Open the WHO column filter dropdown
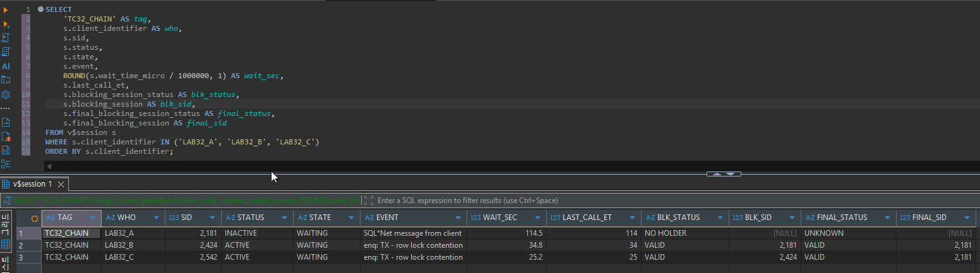Screen dimensions: 980x273 (x=156, y=218)
